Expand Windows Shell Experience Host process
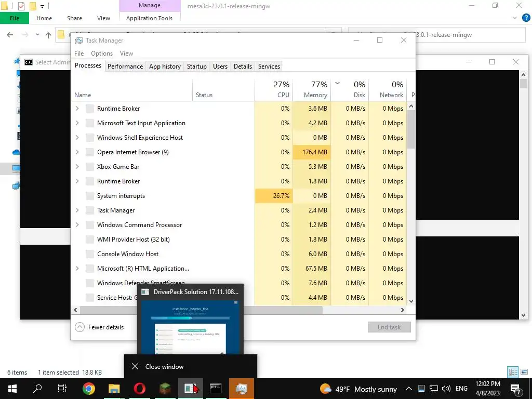532x399 pixels. tap(77, 137)
